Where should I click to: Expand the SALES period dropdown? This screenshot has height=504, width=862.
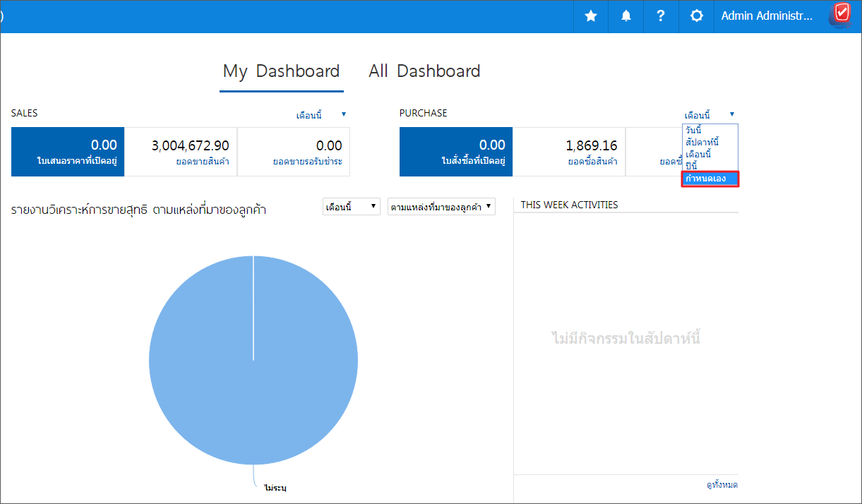(321, 115)
